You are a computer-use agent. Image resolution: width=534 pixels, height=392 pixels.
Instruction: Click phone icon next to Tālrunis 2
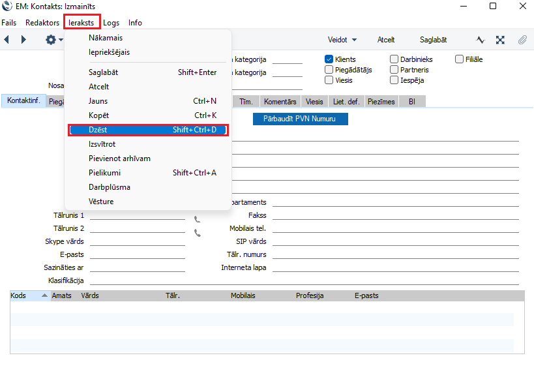(x=197, y=233)
